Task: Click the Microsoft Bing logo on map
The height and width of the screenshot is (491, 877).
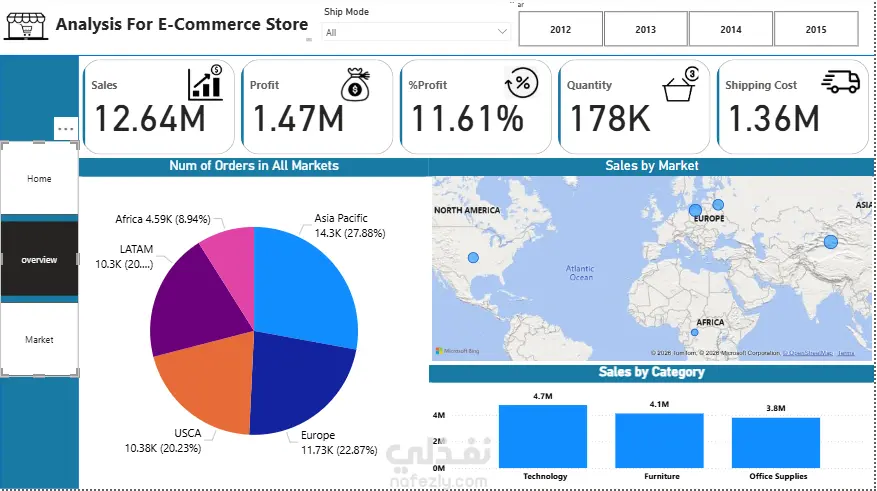Action: [x=458, y=351]
